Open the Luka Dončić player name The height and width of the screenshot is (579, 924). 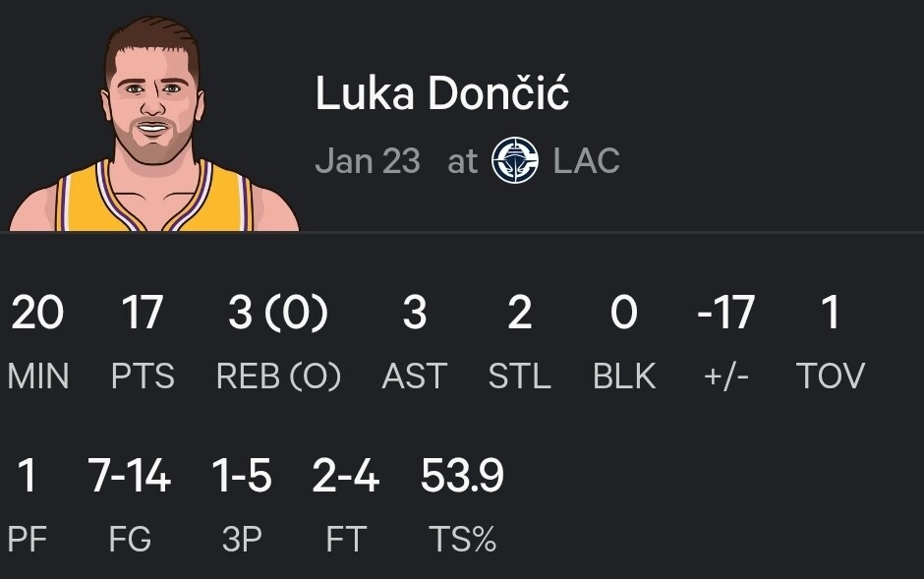[x=442, y=94]
